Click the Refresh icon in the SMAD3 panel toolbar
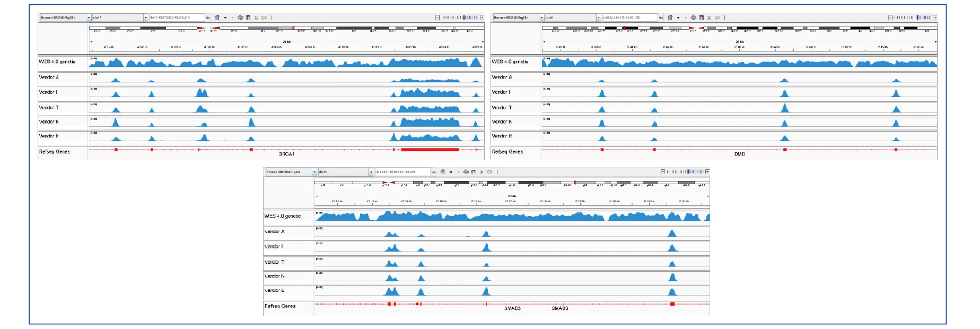The height and width of the screenshot is (329, 980). pos(466,172)
